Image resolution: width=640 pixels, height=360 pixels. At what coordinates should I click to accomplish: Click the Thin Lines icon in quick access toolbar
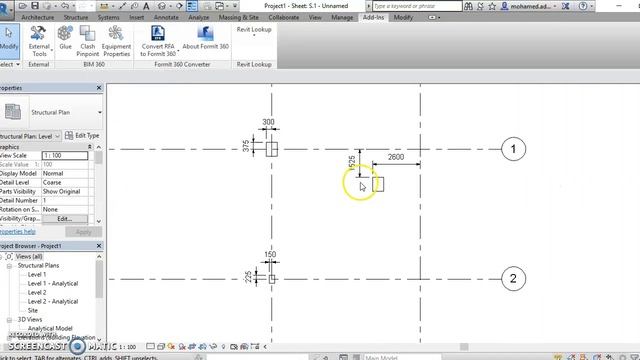(x=192, y=6)
